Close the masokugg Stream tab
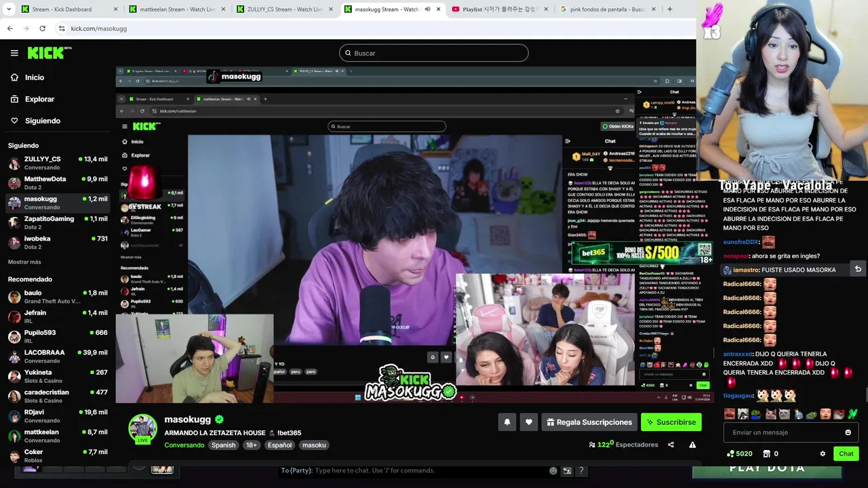Viewport: 868px width, 488px height. (x=438, y=9)
